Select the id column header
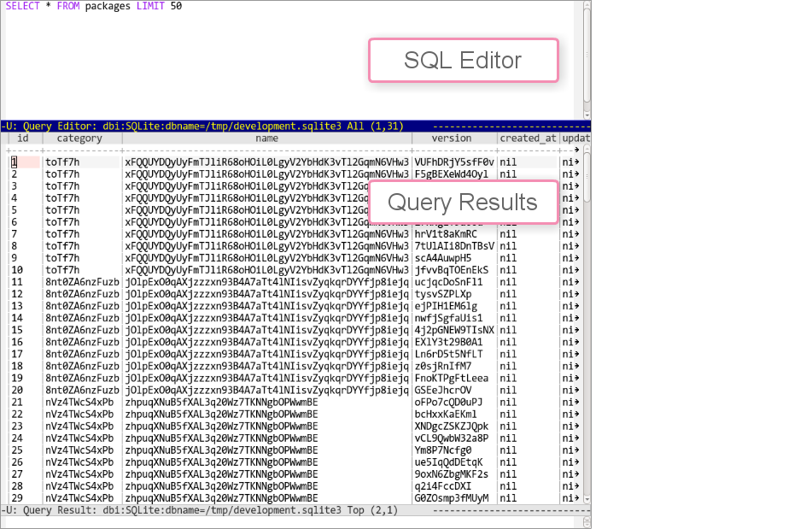 click(23, 138)
